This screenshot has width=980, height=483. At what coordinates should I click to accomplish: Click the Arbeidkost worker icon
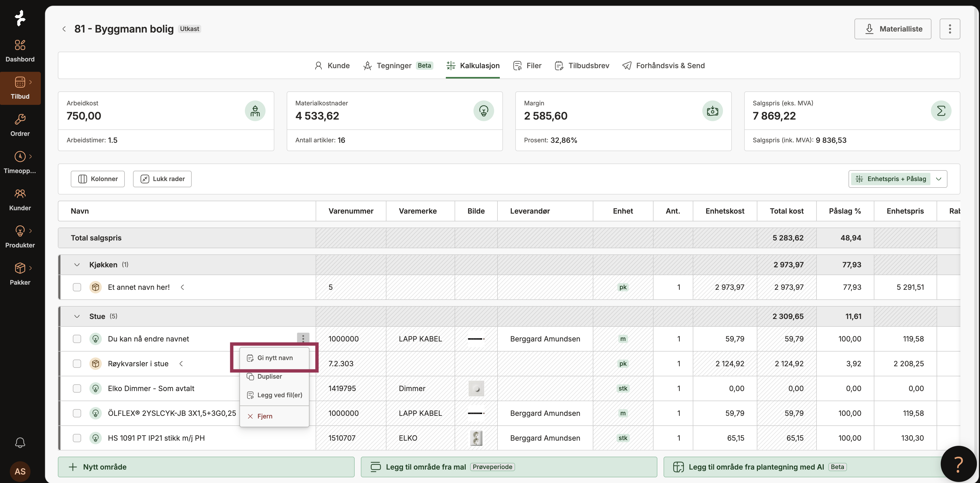pos(255,111)
